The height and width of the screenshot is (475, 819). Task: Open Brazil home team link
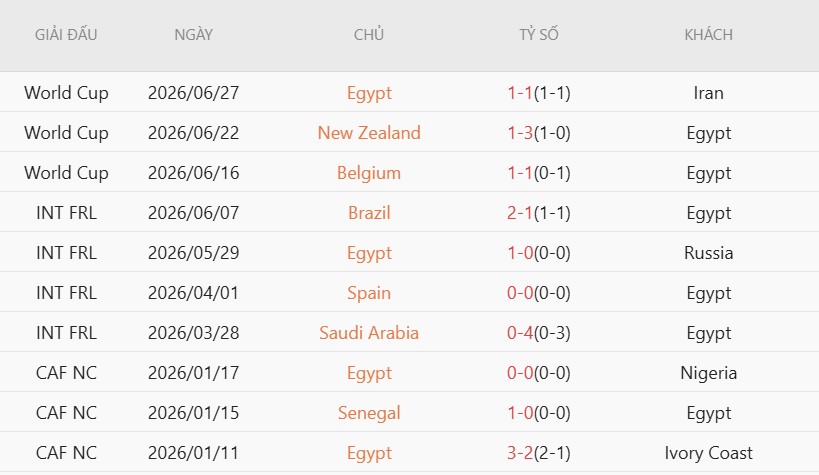[369, 213]
